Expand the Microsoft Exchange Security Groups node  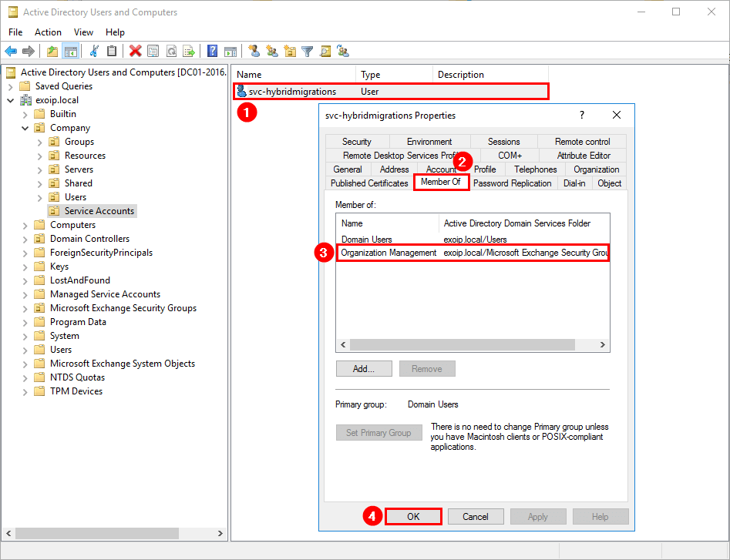[25, 308]
